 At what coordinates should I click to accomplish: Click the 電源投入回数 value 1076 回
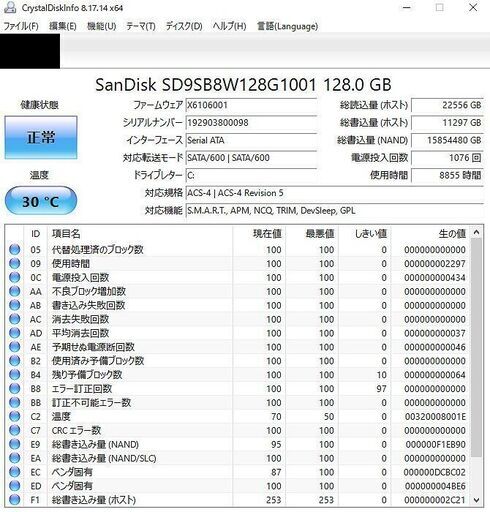tap(447, 158)
